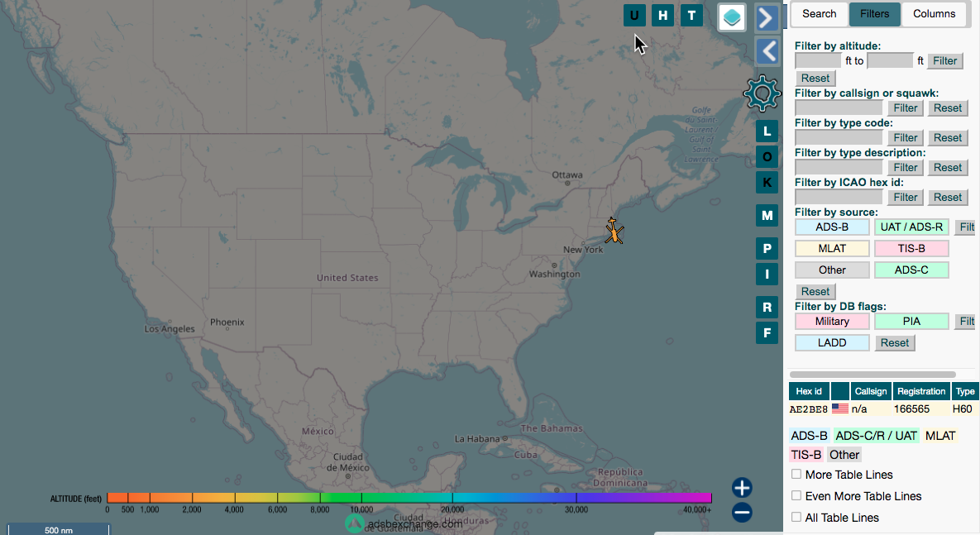The image size is (980, 535).
Task: Toggle TIS-B source filter
Action: click(911, 248)
